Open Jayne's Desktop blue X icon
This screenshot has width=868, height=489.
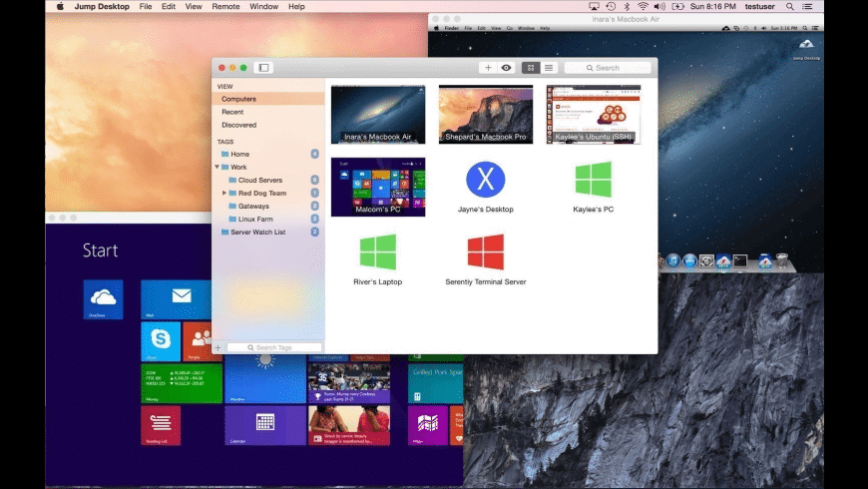click(485, 180)
